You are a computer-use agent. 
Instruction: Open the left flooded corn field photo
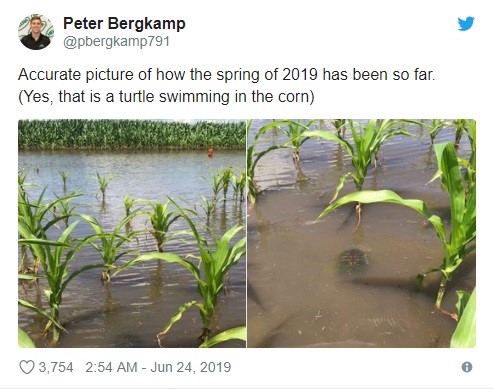[x=132, y=233]
